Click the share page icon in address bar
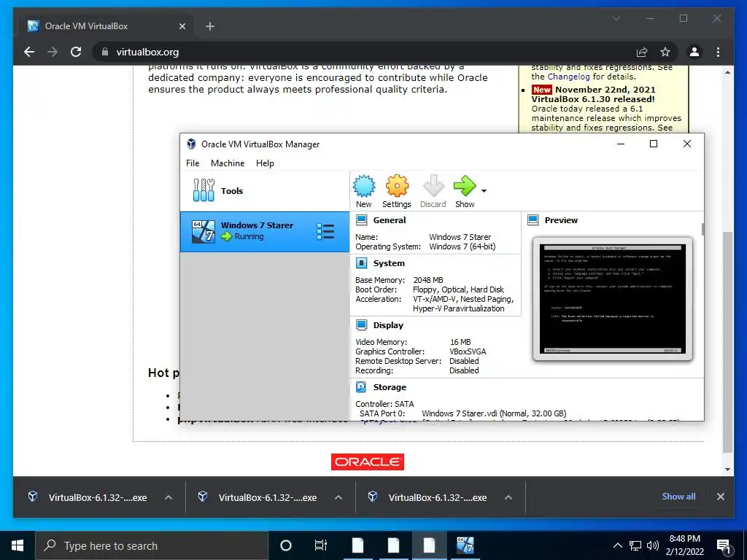 click(642, 52)
